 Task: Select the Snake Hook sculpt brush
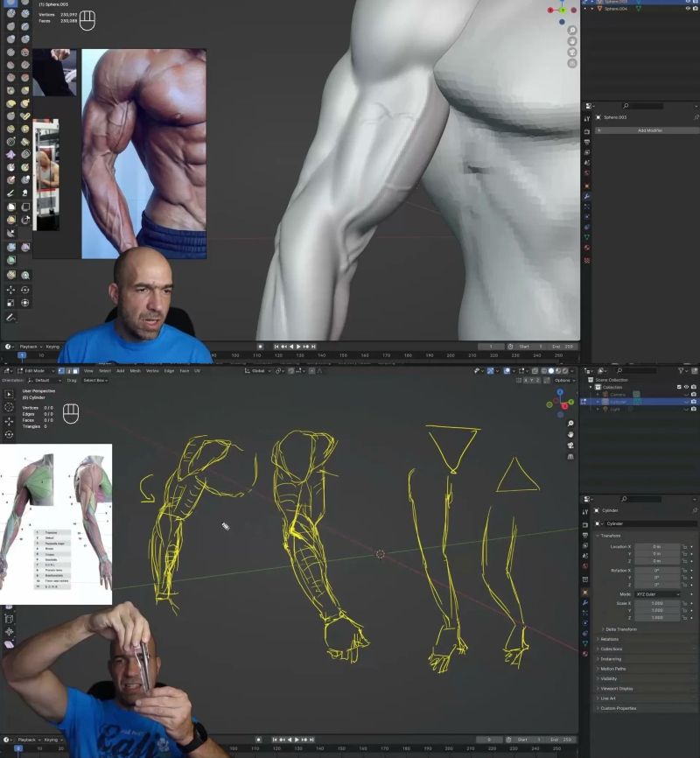[x=25, y=103]
